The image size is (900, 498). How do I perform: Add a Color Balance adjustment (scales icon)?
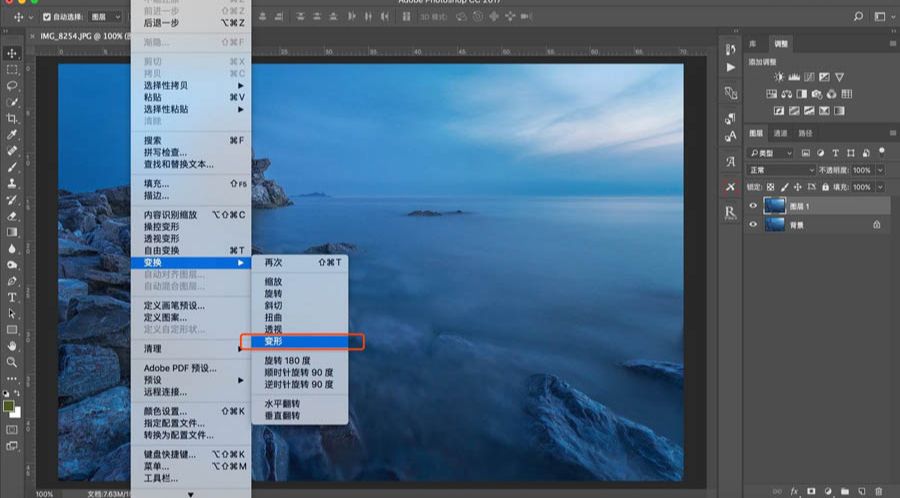click(786, 94)
